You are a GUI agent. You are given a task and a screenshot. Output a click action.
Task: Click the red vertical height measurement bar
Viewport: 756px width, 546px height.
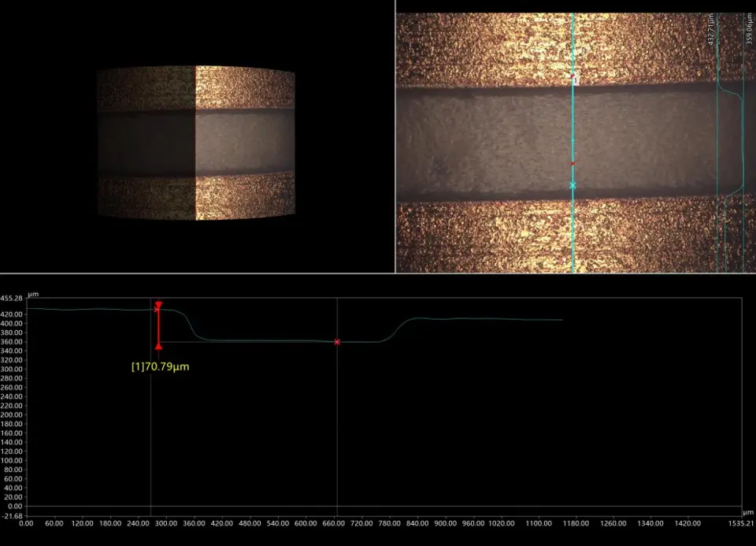pos(158,326)
